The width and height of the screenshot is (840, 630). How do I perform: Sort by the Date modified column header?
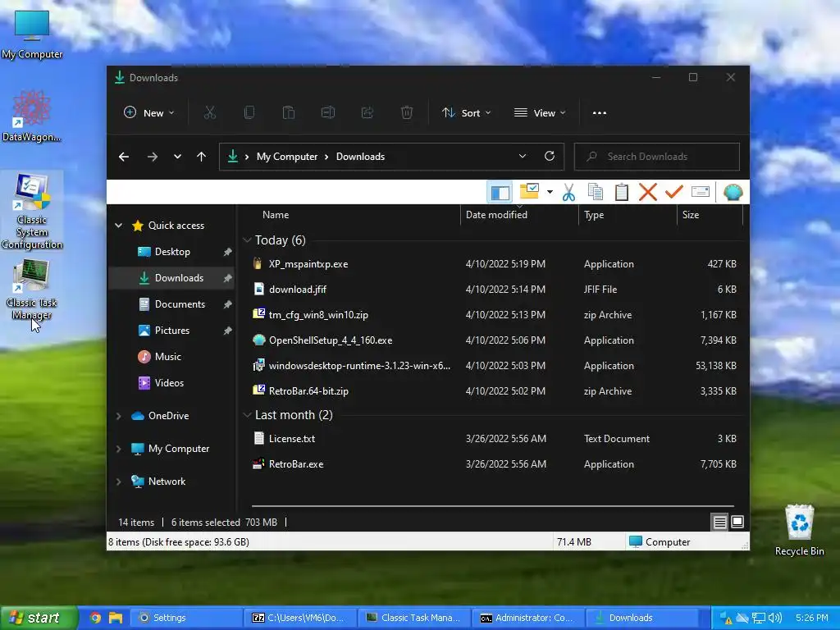pos(518,215)
